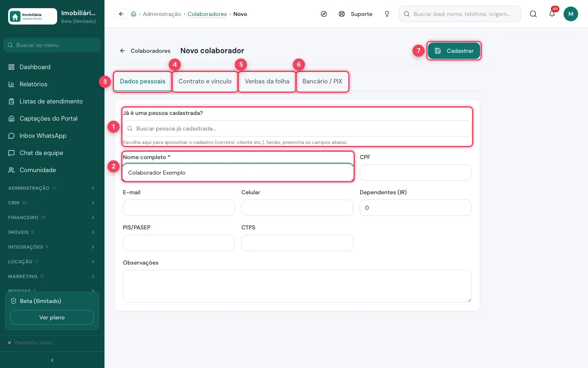Collapse the sidebar with the bottom chevron
Image resolution: width=588 pixels, height=368 pixels.
(52, 360)
